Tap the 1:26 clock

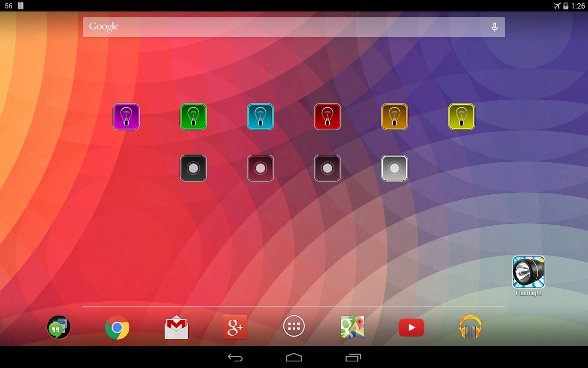click(x=578, y=6)
